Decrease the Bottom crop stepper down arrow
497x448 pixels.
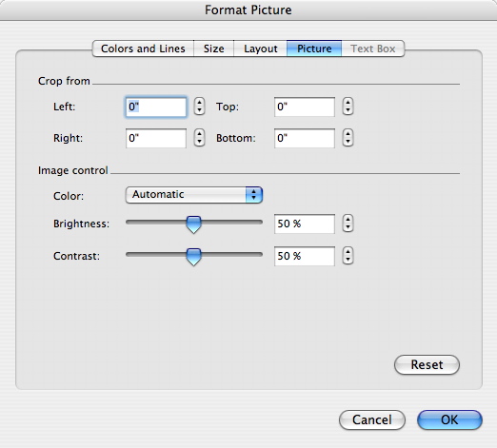[348, 142]
